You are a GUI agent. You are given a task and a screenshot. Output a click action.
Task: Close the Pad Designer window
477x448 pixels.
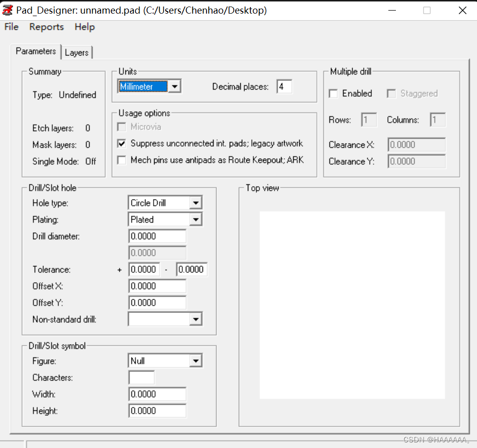462,10
